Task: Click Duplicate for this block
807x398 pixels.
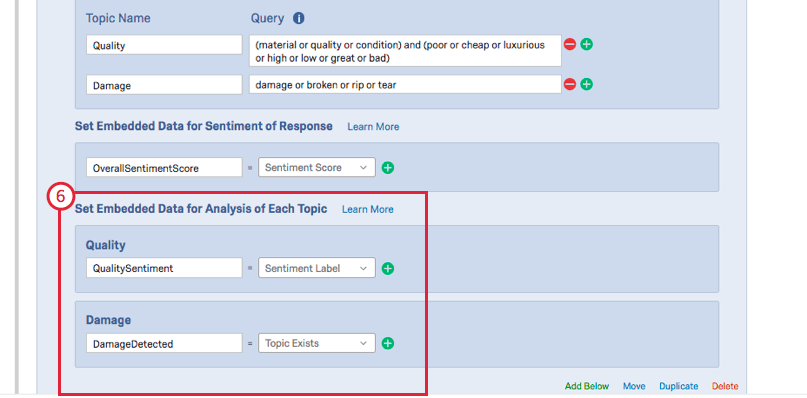Action: tap(679, 386)
